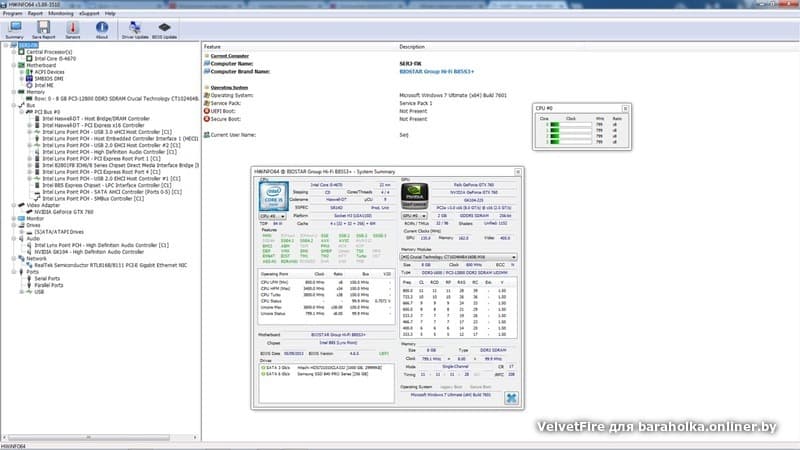Click the Secure Boot red status icon
The height and width of the screenshot is (450, 800).
click(207, 119)
